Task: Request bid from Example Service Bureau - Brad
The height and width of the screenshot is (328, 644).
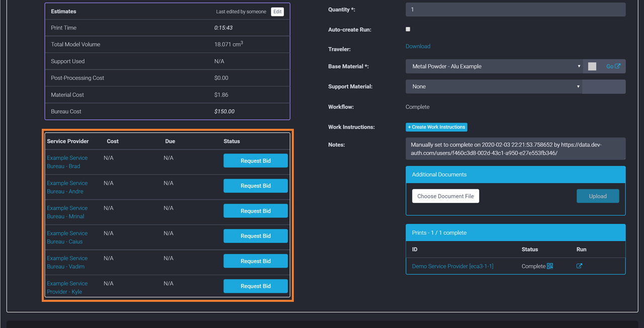Action: pos(256,161)
